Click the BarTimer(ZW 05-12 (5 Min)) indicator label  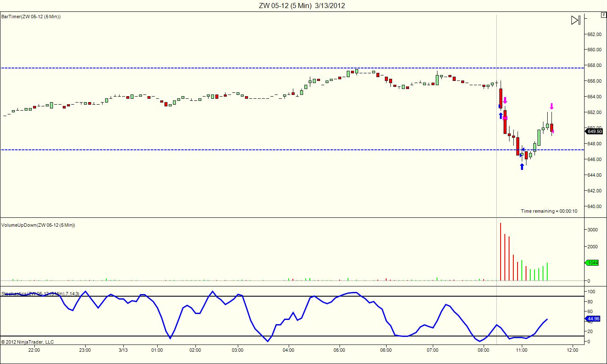[31, 17]
